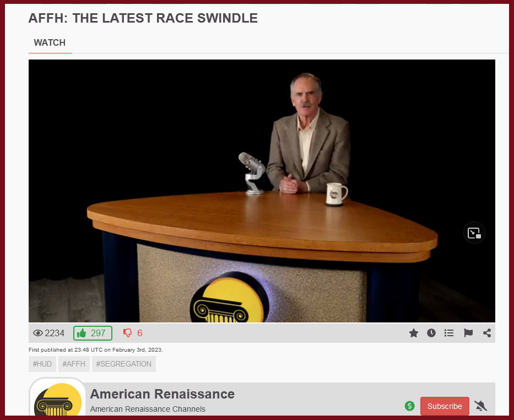The width and height of the screenshot is (514, 420).
Task: Click the #HUD hashtag
Action: (x=42, y=364)
